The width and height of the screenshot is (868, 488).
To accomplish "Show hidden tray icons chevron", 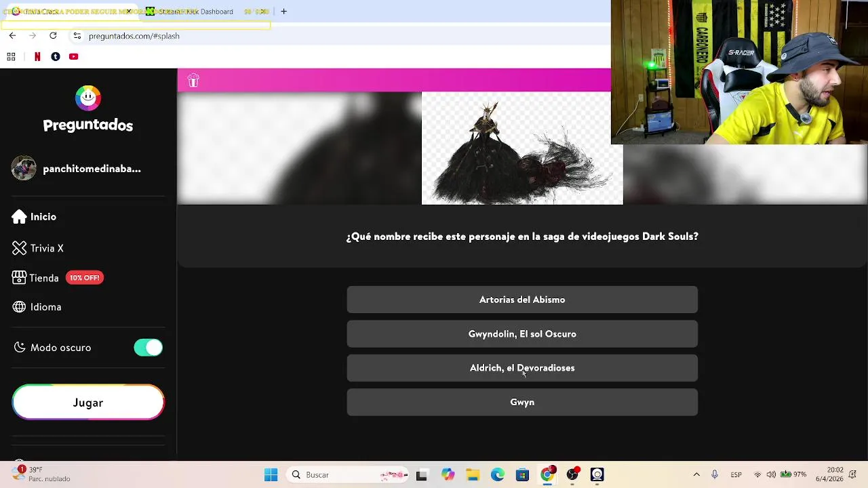I will pyautogui.click(x=696, y=475).
